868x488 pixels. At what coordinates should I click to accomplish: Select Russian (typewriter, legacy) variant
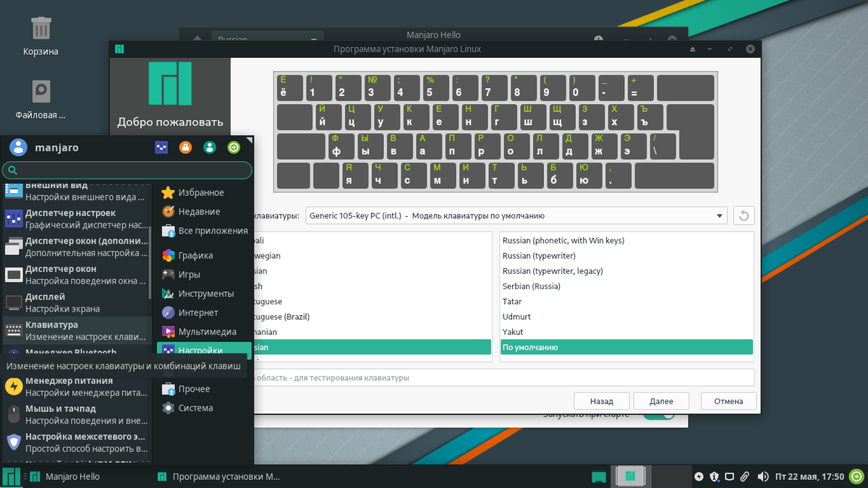click(x=626, y=270)
